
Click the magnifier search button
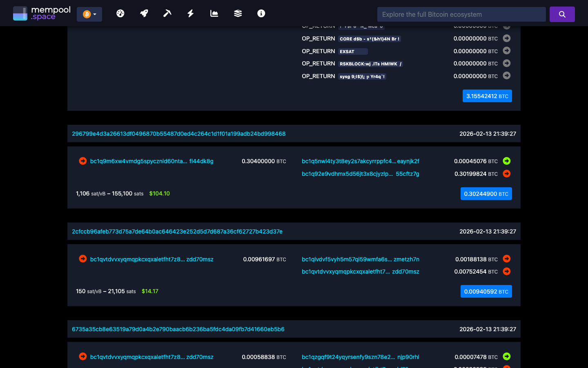[562, 14]
